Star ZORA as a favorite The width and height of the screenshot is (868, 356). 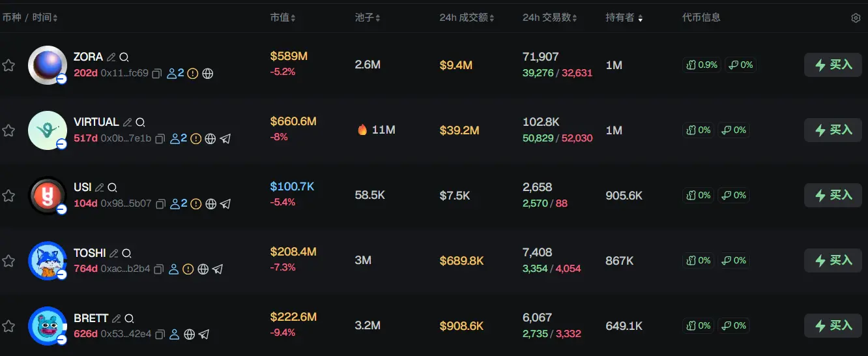(x=8, y=65)
